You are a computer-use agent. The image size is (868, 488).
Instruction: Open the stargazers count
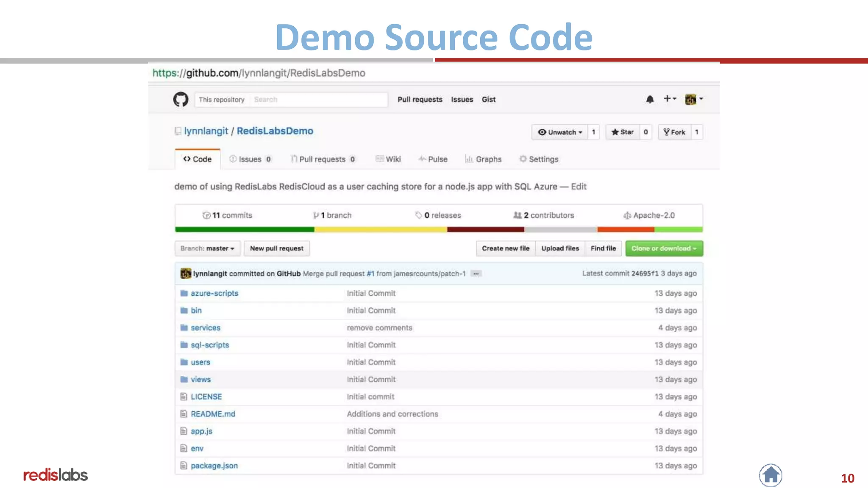coord(645,132)
